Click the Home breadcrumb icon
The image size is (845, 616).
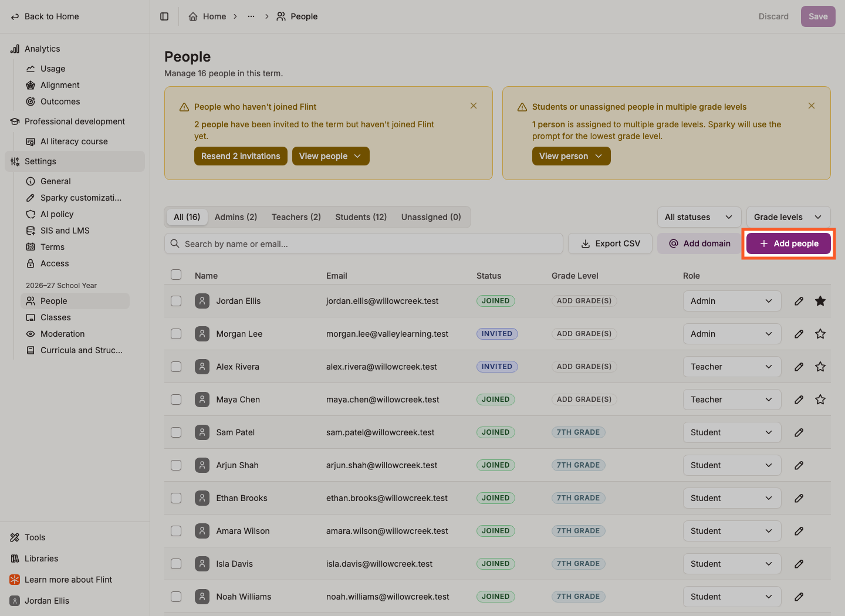pyautogui.click(x=193, y=16)
